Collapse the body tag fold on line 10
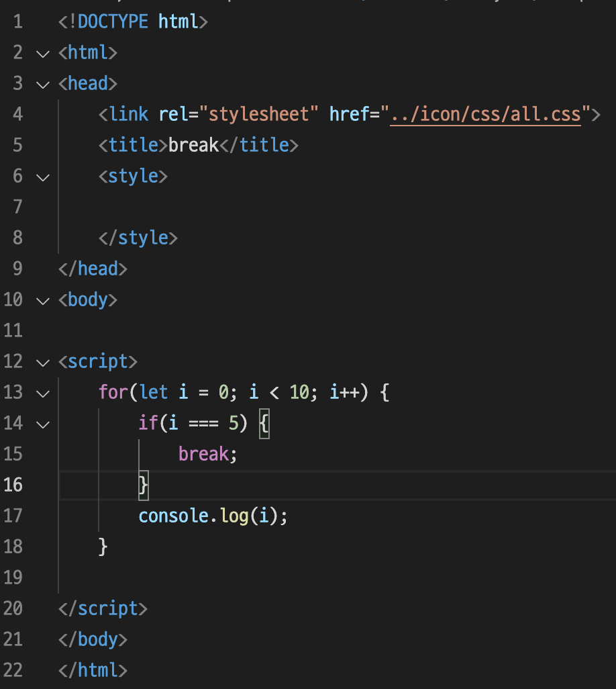Screen dimensions: 616x689 (x=42, y=301)
